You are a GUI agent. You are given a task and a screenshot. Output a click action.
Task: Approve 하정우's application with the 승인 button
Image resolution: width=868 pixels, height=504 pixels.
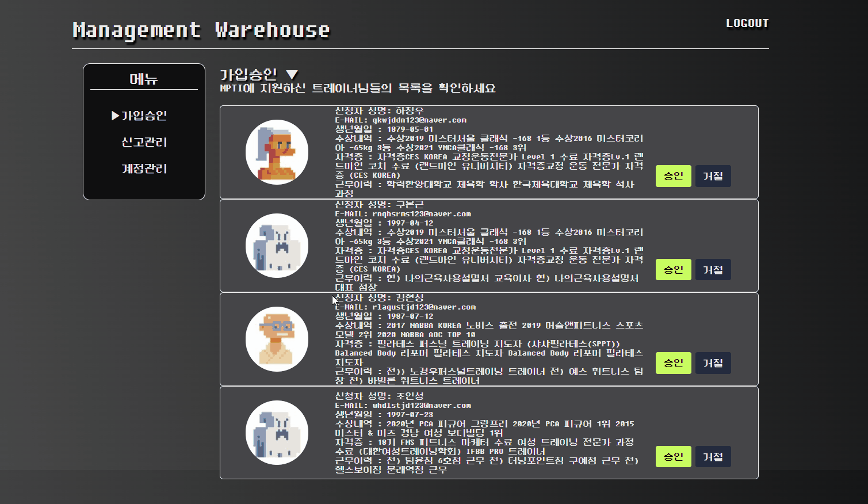673,176
